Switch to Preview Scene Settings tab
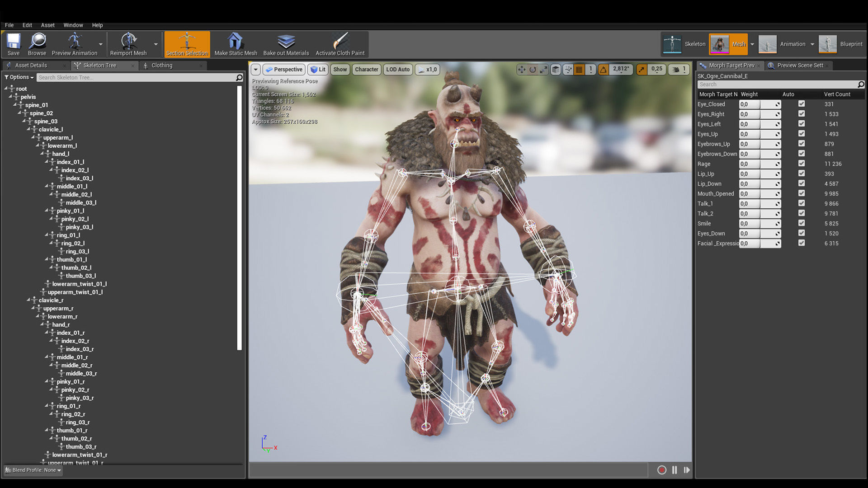Image resolution: width=868 pixels, height=488 pixels. pos(800,66)
